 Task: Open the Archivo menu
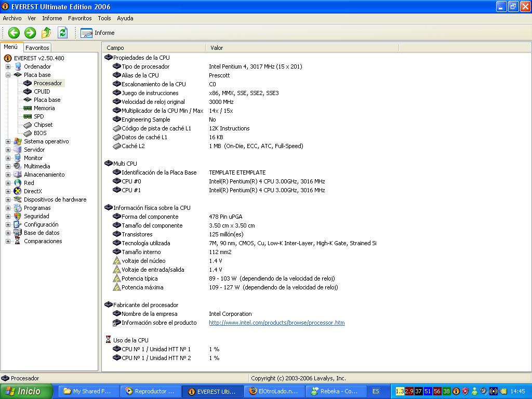pyautogui.click(x=12, y=18)
